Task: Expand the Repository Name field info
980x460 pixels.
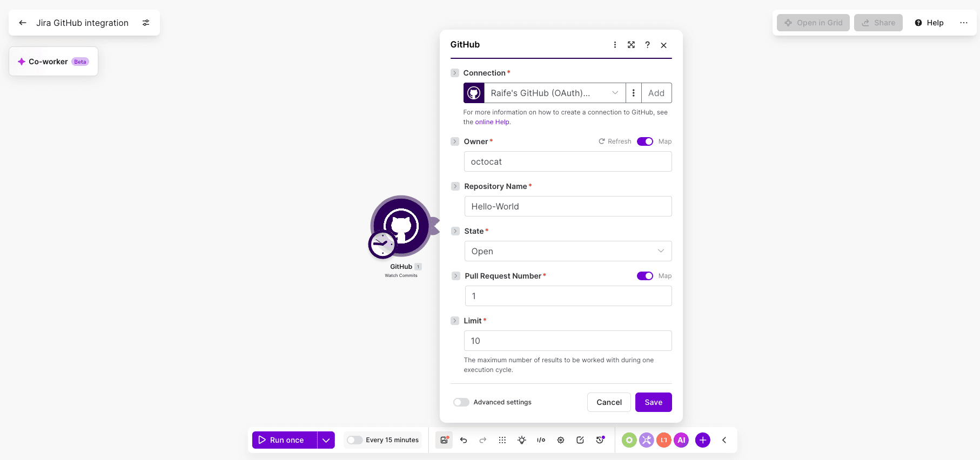Action: click(x=455, y=186)
